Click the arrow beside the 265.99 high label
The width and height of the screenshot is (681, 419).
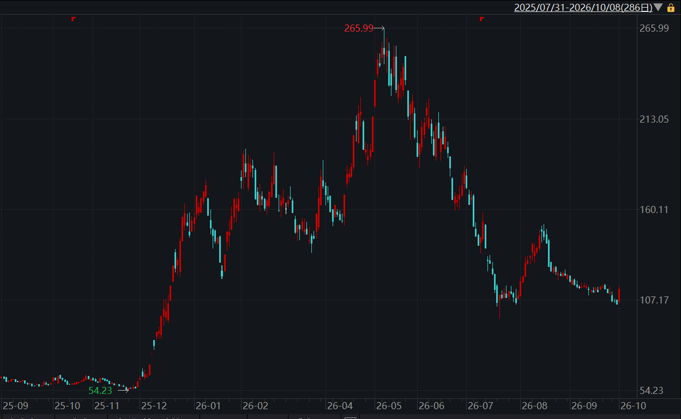click(380, 29)
